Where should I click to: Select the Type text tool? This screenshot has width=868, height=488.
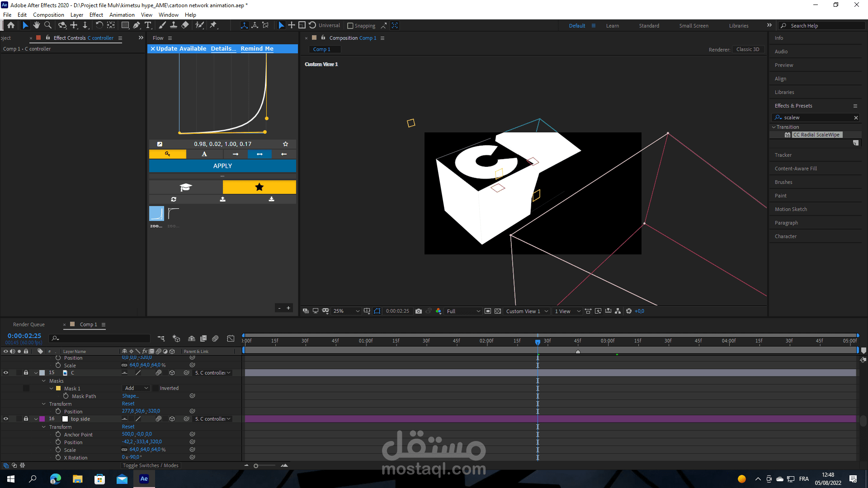148,25
